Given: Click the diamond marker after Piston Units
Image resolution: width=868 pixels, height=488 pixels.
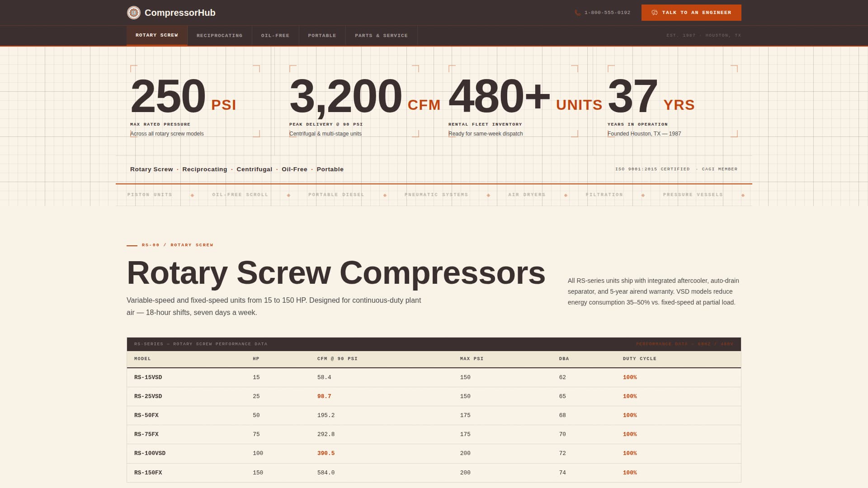Looking at the screenshot, I should [192, 195].
